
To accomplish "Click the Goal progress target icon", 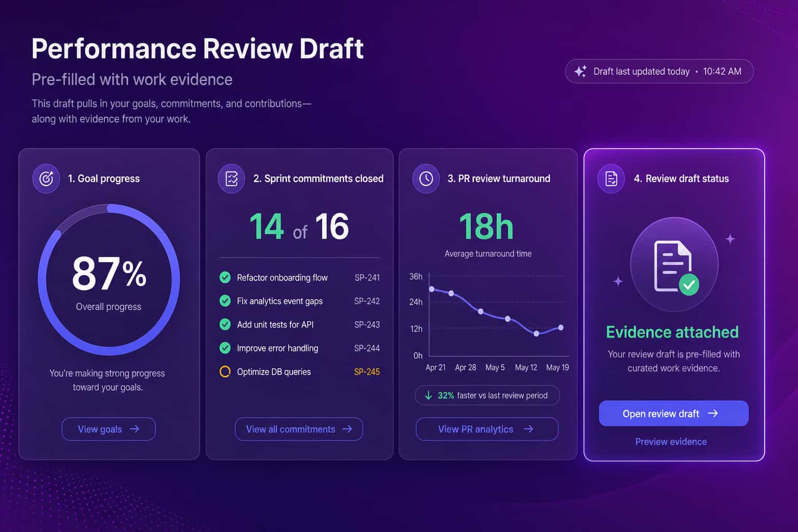I will click(x=46, y=179).
